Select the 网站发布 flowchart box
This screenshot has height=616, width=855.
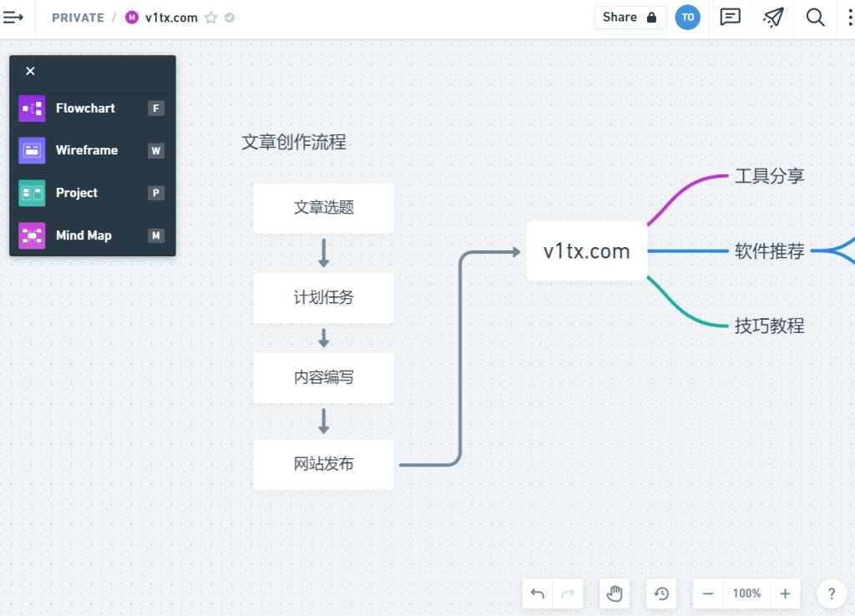point(323,464)
